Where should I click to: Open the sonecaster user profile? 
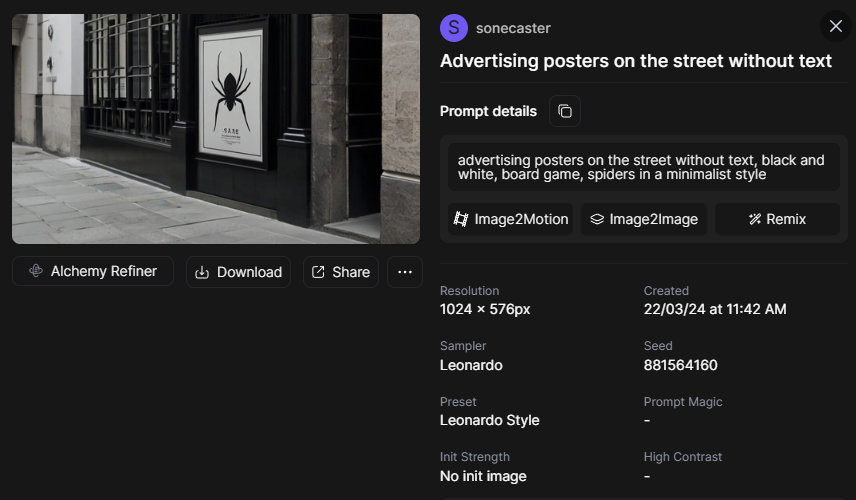(513, 28)
